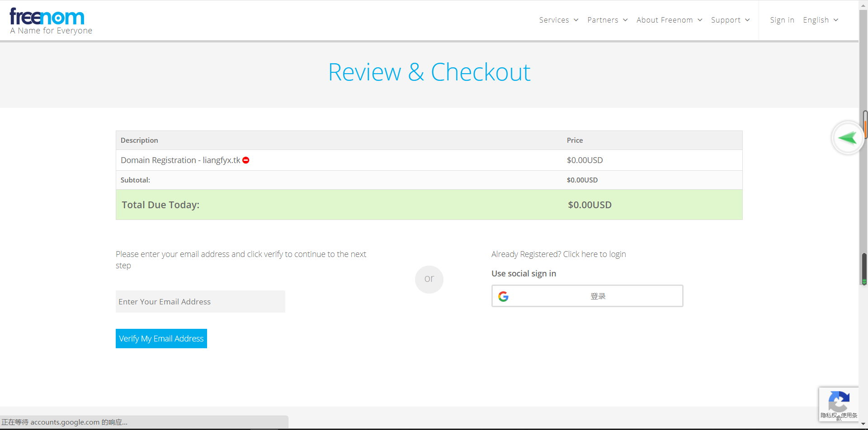Open reCAPTCHA 使用条款 terms link
The image size is (868, 430).
pos(849,416)
